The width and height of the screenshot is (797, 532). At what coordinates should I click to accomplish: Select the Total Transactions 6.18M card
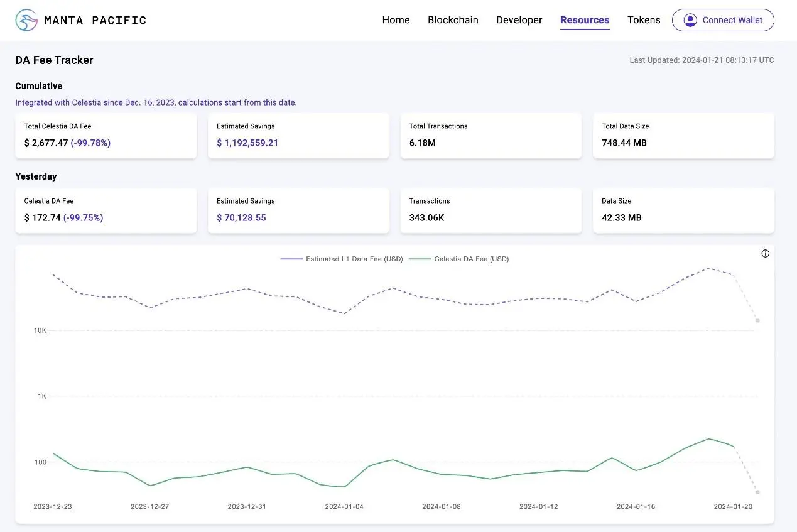click(x=491, y=136)
